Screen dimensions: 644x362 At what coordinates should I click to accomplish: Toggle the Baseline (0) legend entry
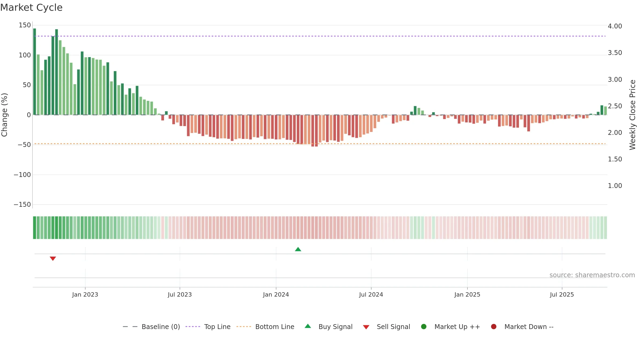pos(151,327)
